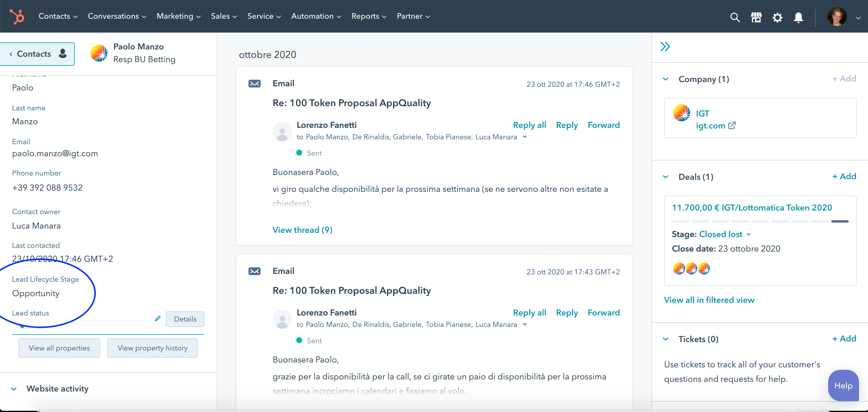Expand recipients list of first email
This screenshot has width=868, height=412.
point(525,137)
